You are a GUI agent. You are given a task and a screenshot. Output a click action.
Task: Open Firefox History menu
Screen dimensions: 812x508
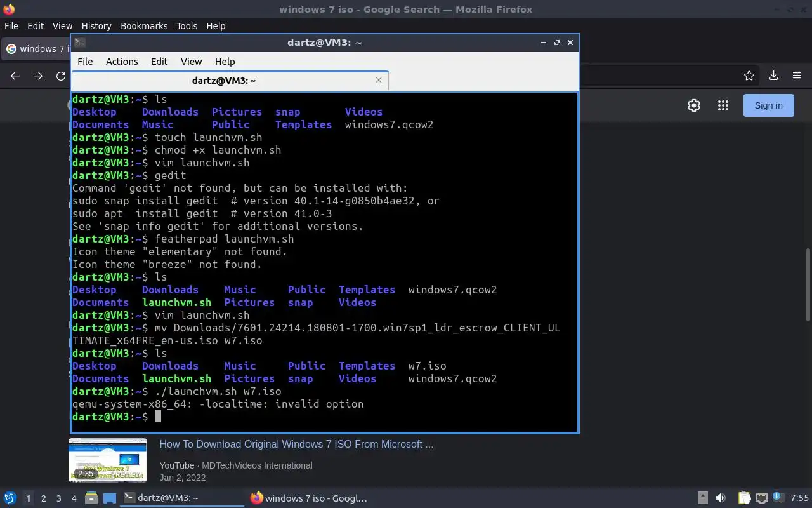[96, 26]
